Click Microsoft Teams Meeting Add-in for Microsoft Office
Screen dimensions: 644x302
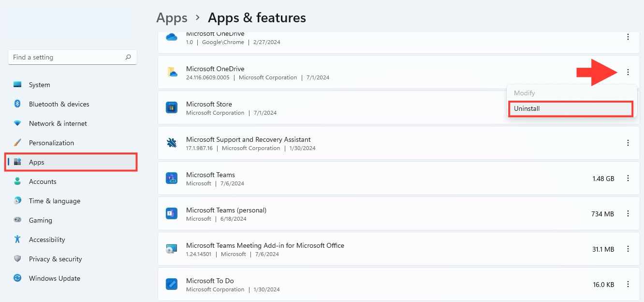click(265, 245)
